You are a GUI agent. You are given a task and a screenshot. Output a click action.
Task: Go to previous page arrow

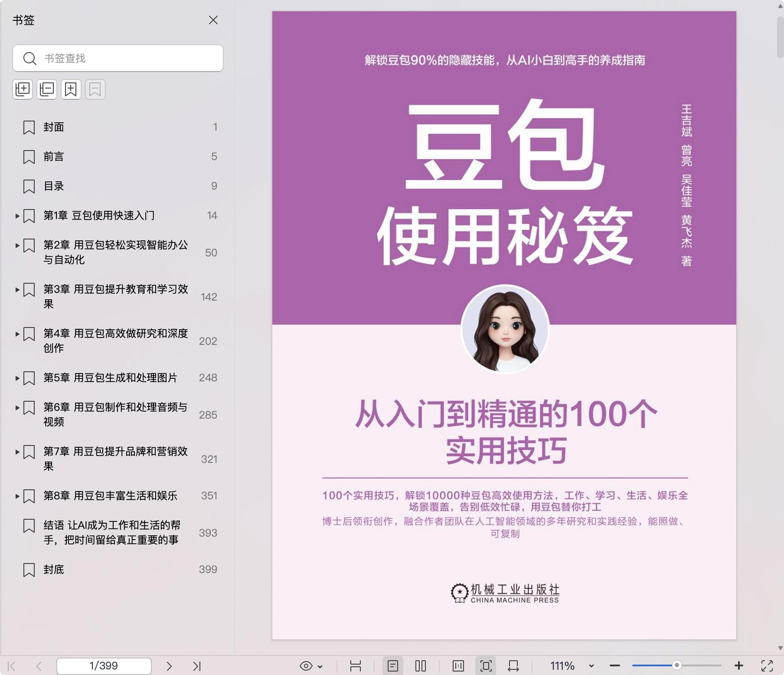tap(39, 666)
